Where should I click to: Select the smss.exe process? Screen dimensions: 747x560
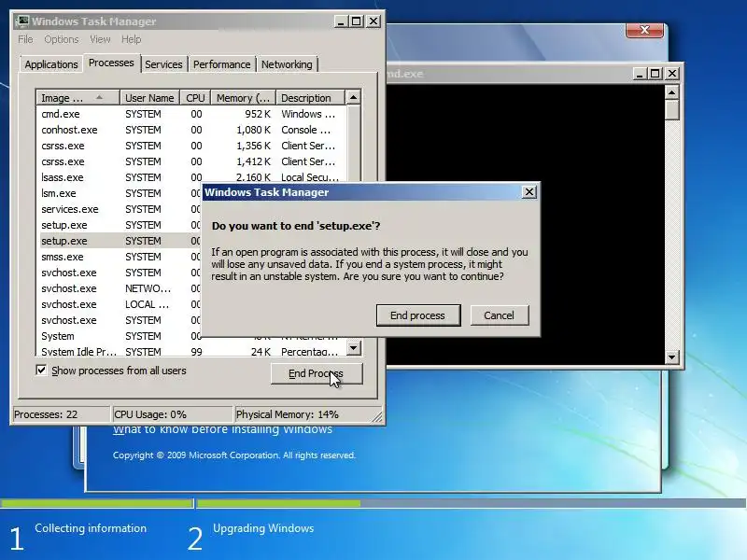tap(120, 257)
